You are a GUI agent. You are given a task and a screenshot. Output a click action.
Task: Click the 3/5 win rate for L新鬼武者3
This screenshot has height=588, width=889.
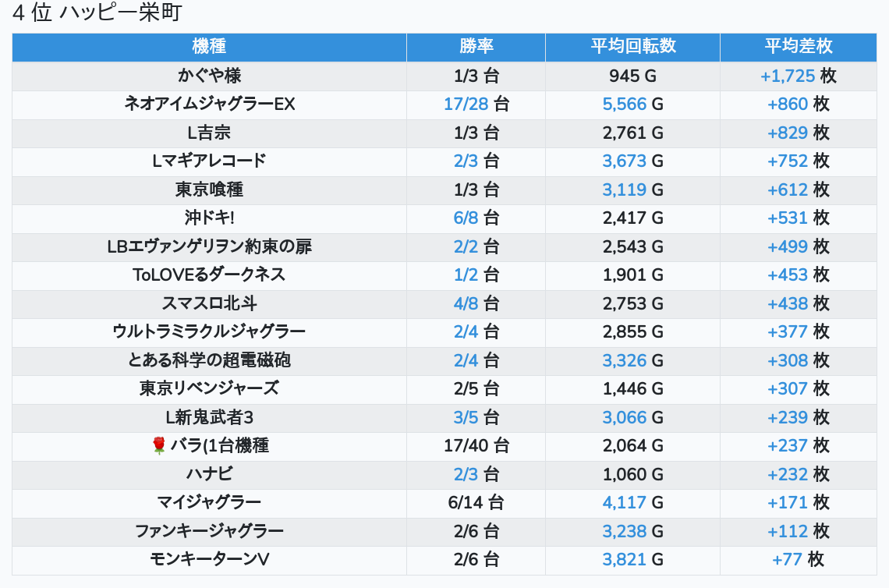coord(466,417)
